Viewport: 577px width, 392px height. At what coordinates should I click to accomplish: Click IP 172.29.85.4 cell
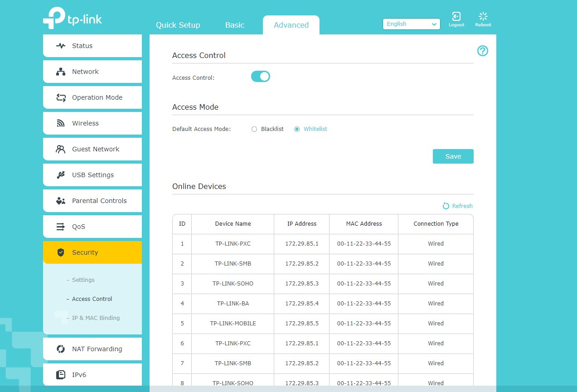coord(302,304)
